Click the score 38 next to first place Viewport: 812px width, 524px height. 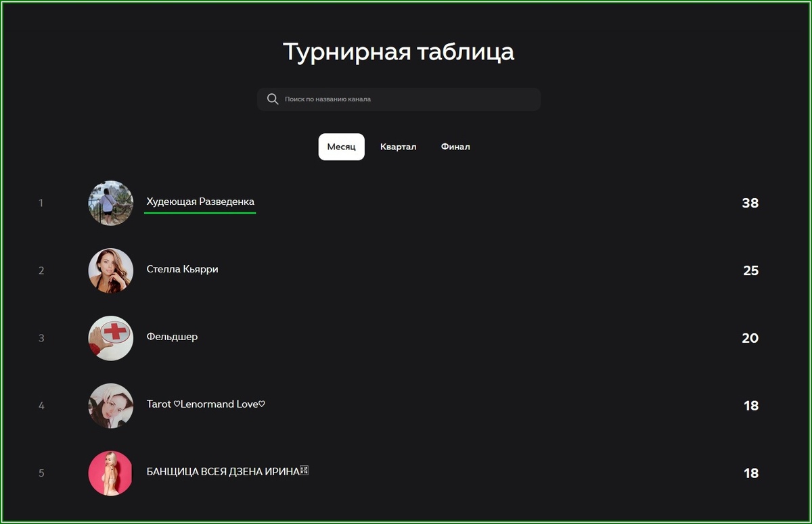pos(750,203)
